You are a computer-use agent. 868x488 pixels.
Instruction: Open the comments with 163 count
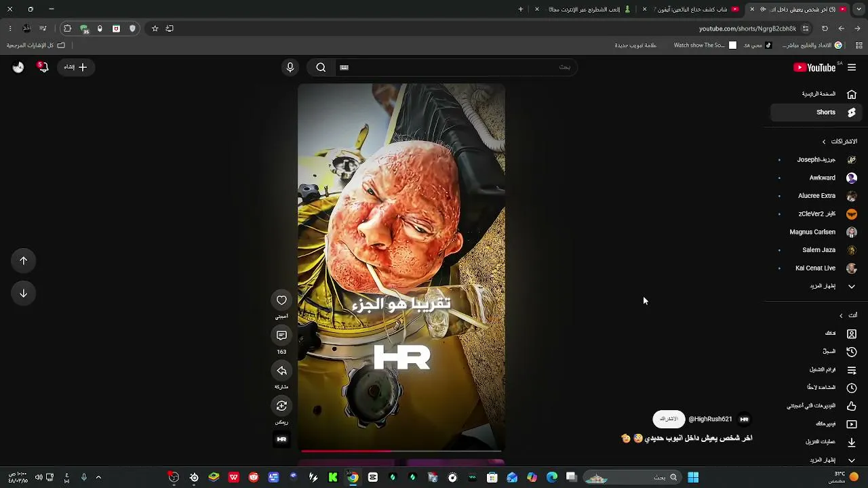tap(281, 335)
